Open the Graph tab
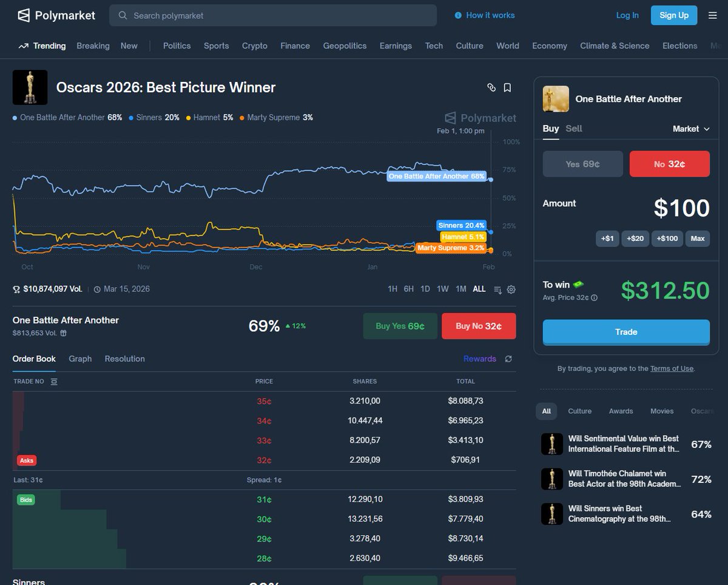 click(x=80, y=359)
